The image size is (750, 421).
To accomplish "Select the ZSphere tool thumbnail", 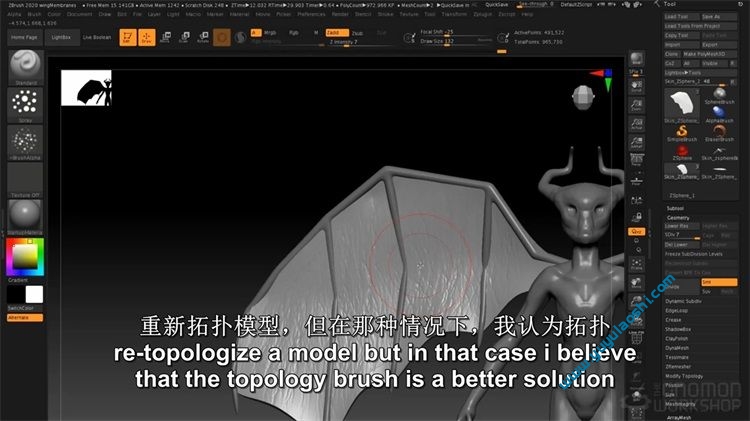I will [682, 152].
